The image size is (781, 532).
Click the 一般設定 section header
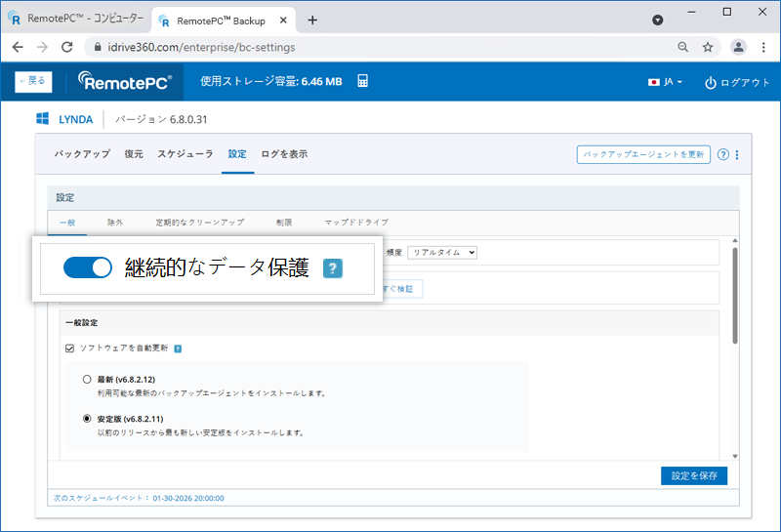(389, 323)
